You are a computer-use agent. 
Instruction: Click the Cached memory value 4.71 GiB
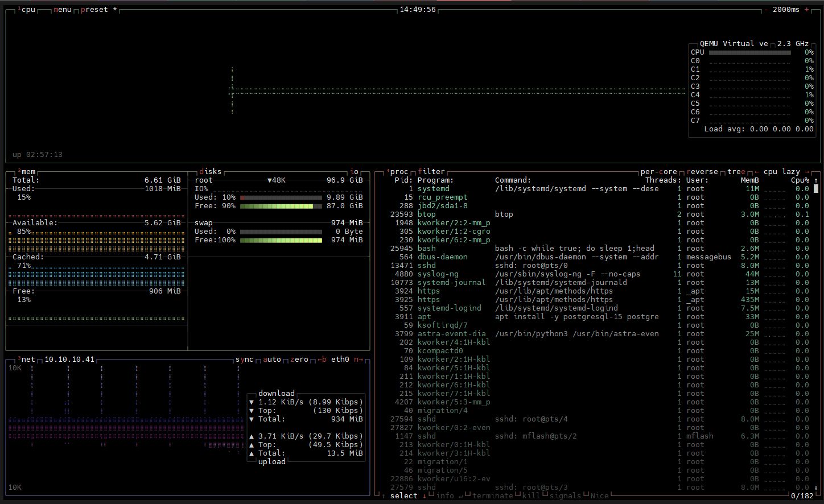pos(163,257)
